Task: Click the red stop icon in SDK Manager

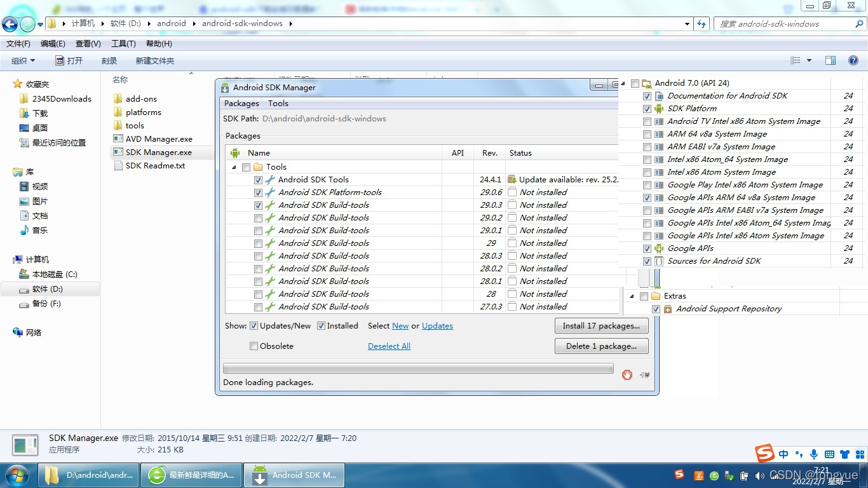Action: pos(627,375)
